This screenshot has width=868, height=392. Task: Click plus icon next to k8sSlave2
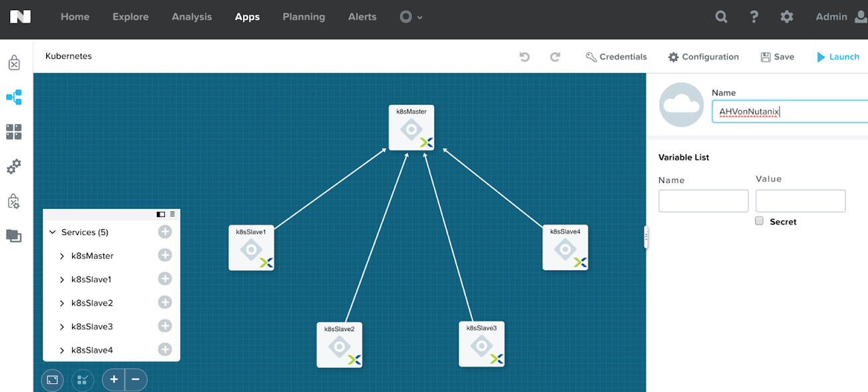coord(165,303)
